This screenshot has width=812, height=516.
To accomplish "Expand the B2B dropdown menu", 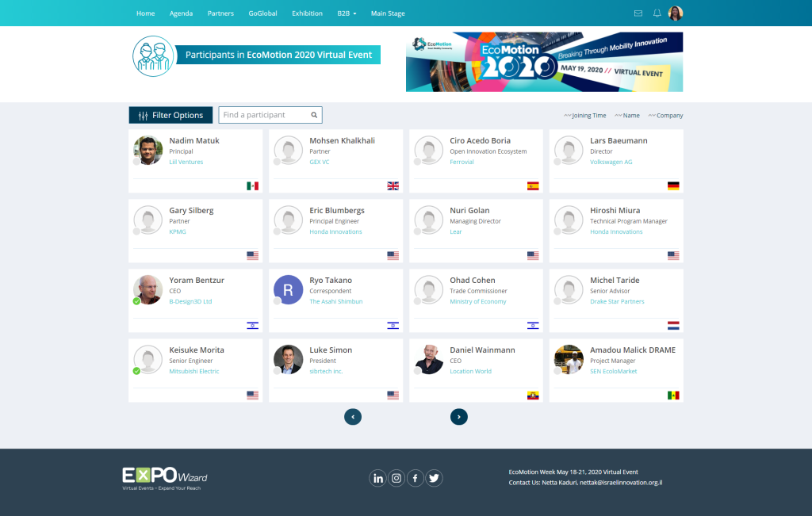I will coord(347,13).
